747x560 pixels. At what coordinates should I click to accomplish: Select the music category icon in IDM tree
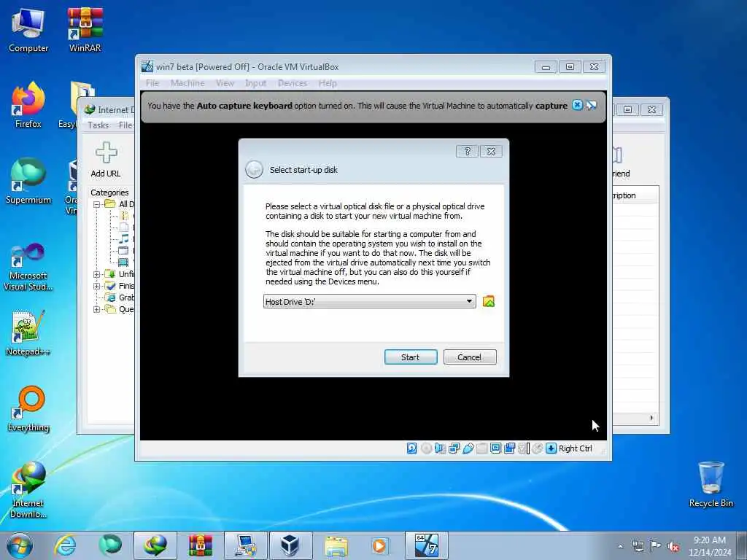(124, 238)
